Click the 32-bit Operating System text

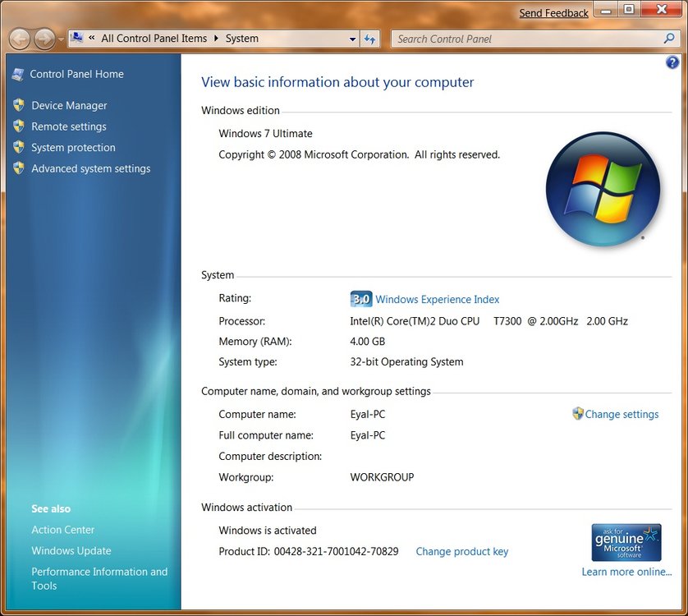[406, 361]
